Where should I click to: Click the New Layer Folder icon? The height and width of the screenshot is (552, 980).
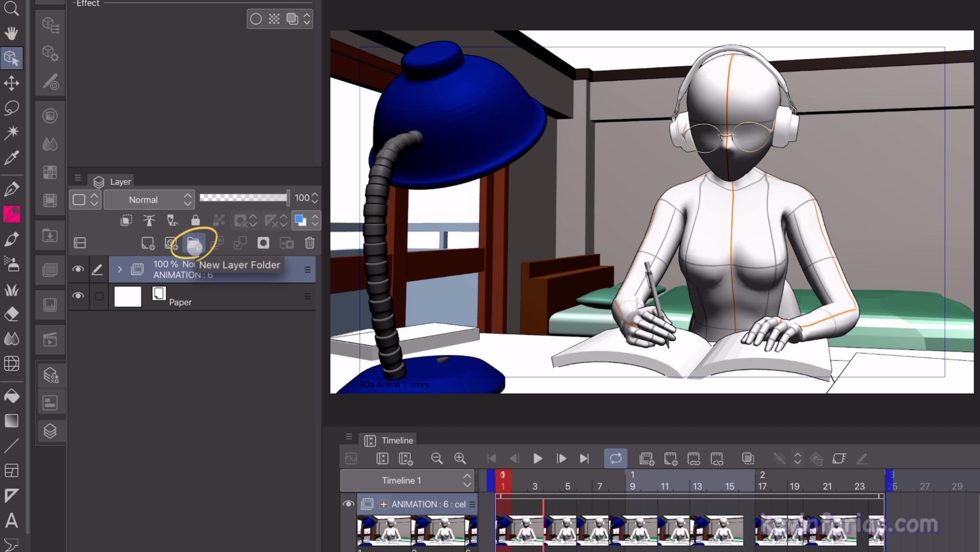(x=194, y=243)
